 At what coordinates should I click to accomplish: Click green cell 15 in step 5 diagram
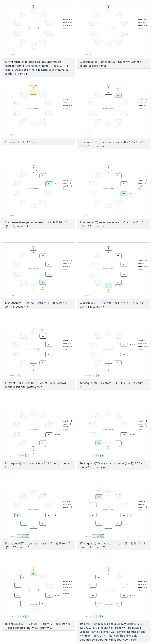click(x=118, y=95)
